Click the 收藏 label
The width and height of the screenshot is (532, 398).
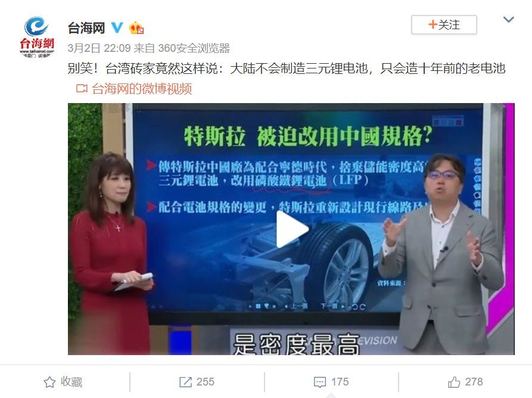coord(71,382)
